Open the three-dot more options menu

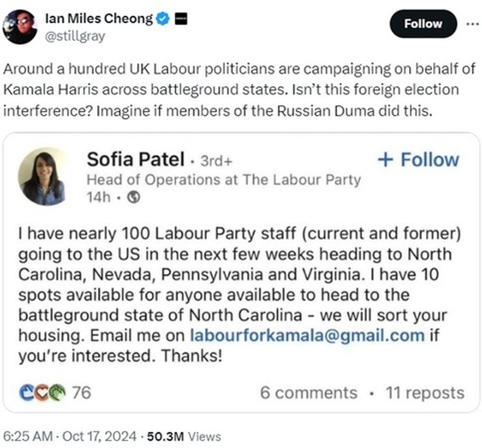[x=472, y=24]
